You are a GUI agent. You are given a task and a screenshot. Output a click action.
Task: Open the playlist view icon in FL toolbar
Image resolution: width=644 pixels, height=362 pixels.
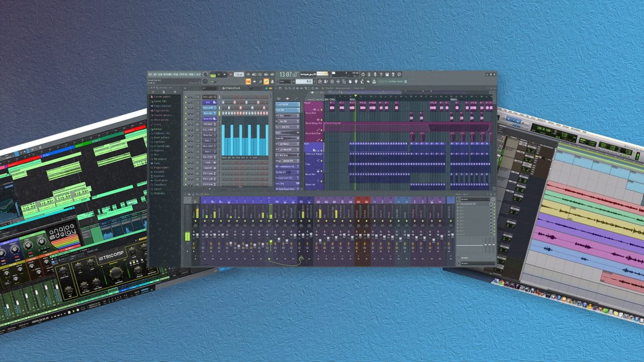[x=320, y=82]
